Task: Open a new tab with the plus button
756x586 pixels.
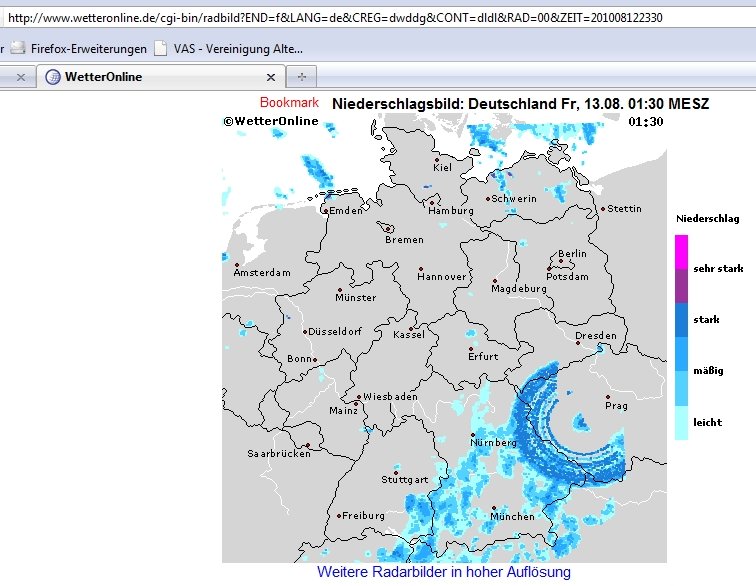Action: (302, 77)
